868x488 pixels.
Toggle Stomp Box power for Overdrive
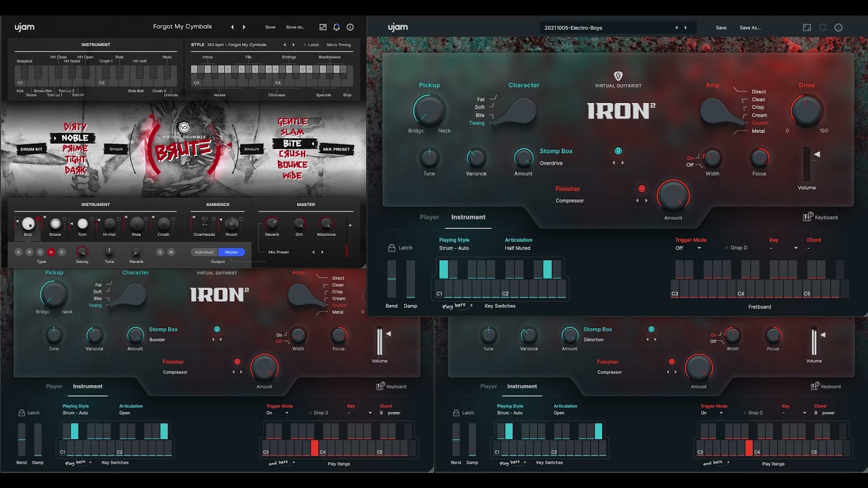click(618, 151)
